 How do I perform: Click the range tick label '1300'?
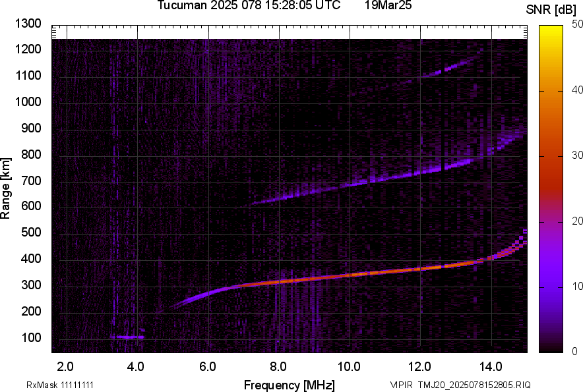[28, 24]
